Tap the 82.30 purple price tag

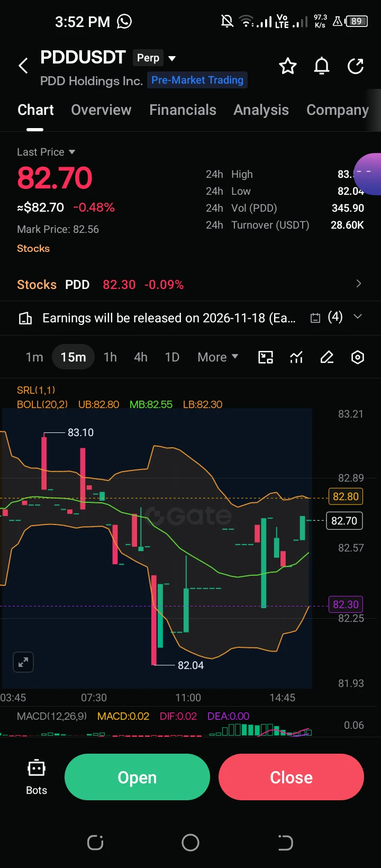pyautogui.click(x=346, y=604)
